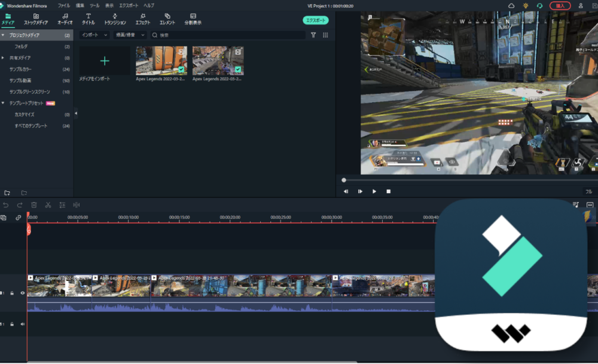The height and width of the screenshot is (364, 598).
Task: Click the keyframe alignment icon in the timeline toolbar
Action: coord(77,205)
